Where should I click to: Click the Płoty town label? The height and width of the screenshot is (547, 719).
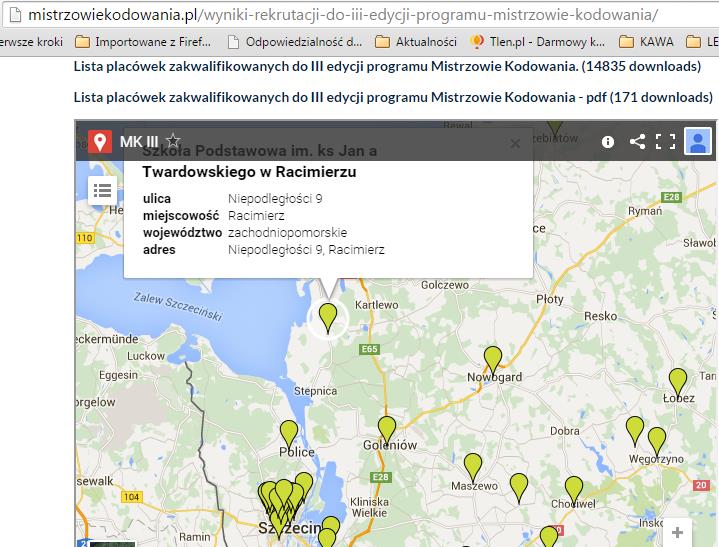tap(550, 299)
